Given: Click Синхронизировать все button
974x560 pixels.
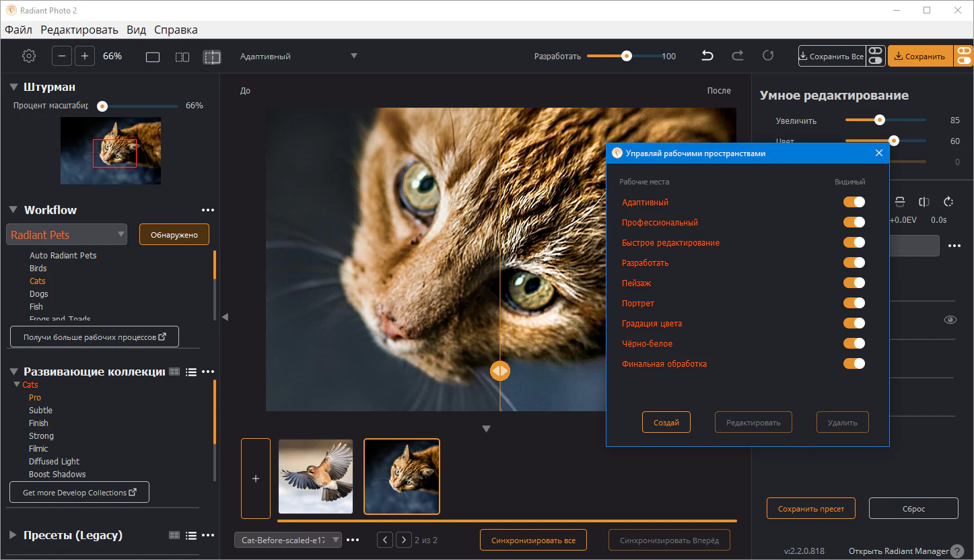Looking at the screenshot, I should point(532,540).
